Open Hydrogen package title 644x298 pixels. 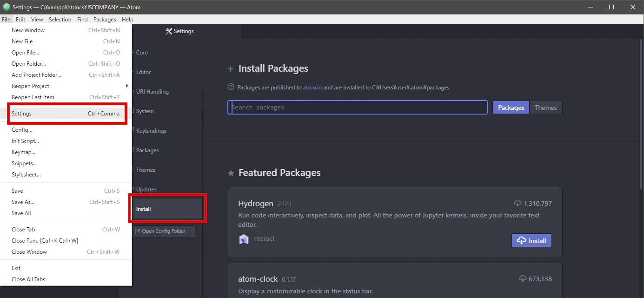tap(255, 203)
